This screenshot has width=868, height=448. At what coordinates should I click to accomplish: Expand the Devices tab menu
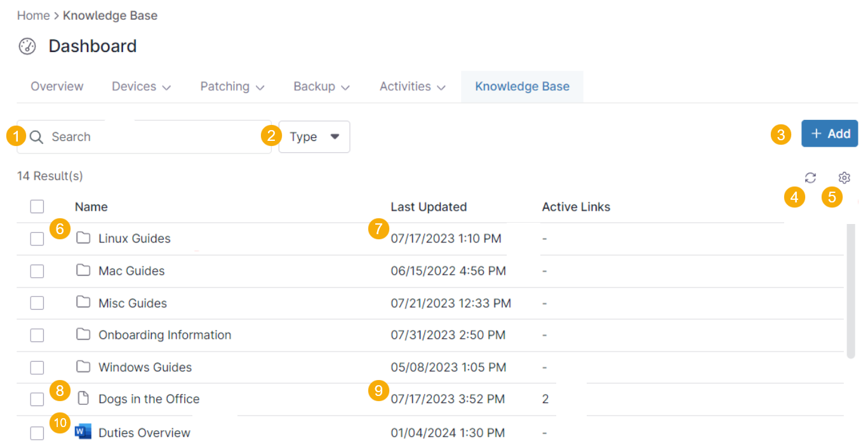141,87
